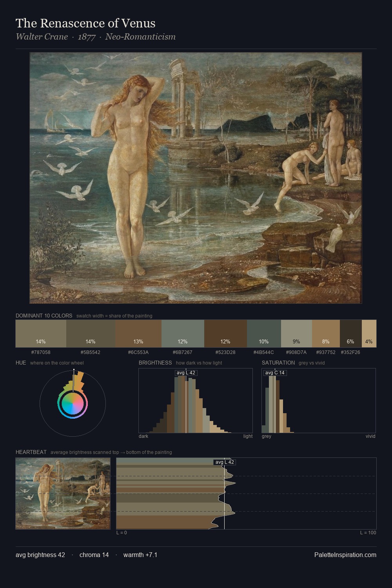Click 'how dark vs how light' caption
This screenshot has width=392, height=588.
[199, 363]
